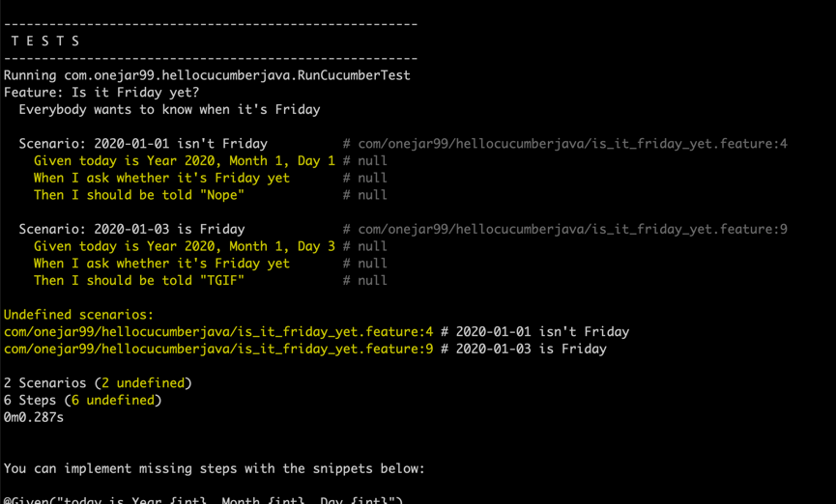836x504 pixels.
Task: Click the Running com.onejar99.hellocucumberjava.RunCucumberTest line
Action: point(207,75)
